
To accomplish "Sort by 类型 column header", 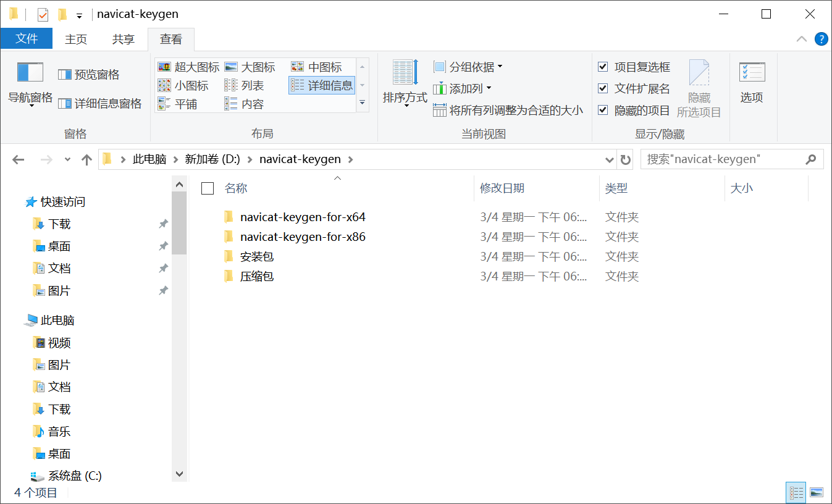I will (x=616, y=188).
